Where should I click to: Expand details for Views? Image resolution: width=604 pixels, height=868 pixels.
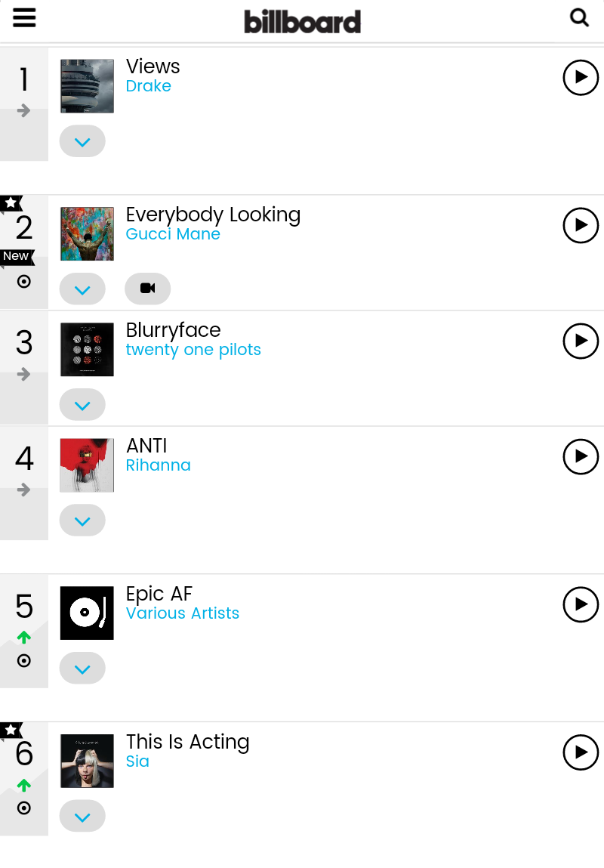[82, 141]
